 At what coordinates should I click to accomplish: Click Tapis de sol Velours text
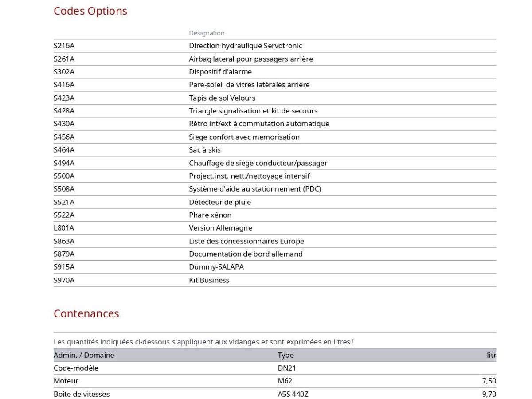tap(222, 98)
